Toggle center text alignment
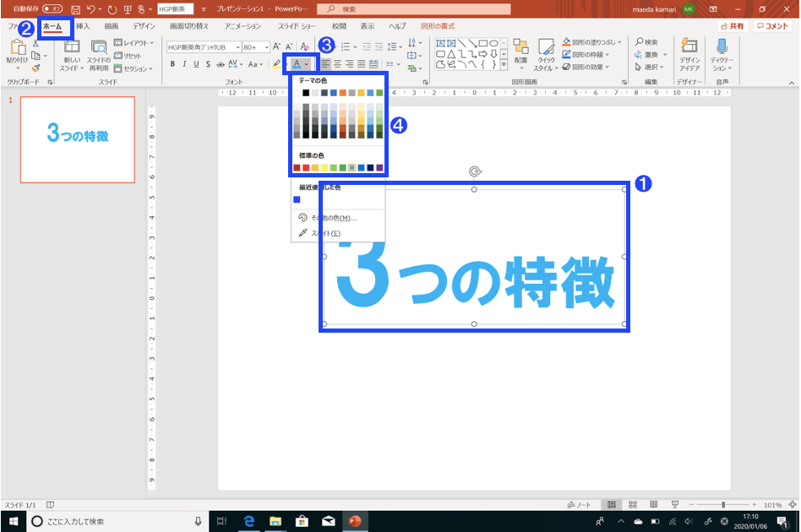The height and width of the screenshot is (532, 801). click(337, 64)
